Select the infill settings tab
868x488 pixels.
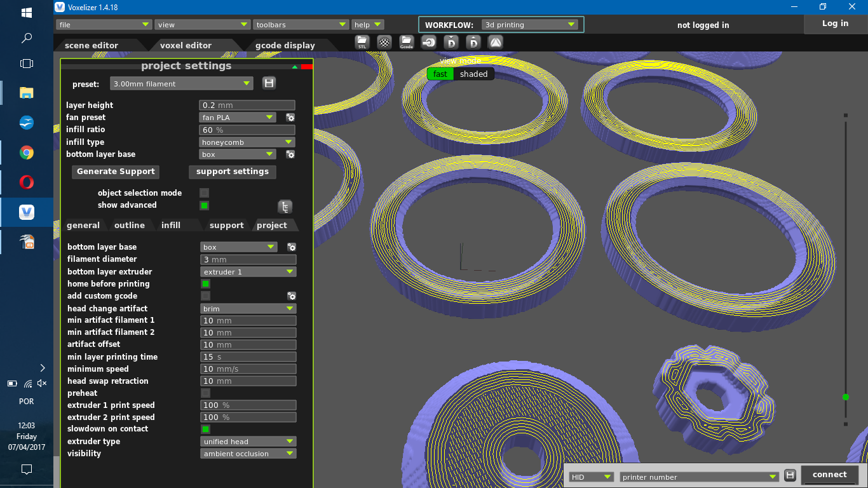171,226
